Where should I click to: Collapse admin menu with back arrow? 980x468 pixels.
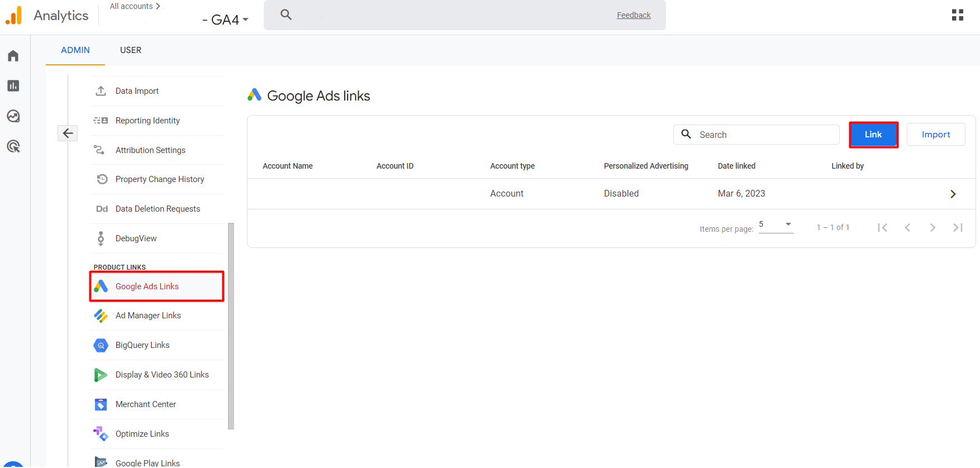coord(68,133)
